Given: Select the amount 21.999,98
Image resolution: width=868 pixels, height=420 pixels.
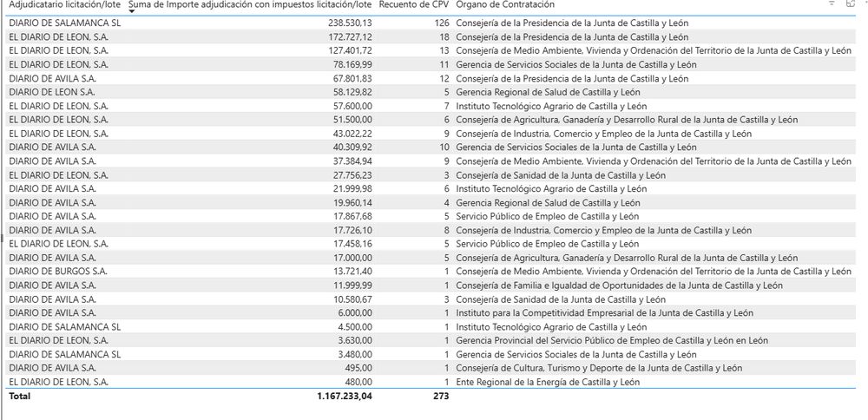Looking at the screenshot, I should [352, 188].
